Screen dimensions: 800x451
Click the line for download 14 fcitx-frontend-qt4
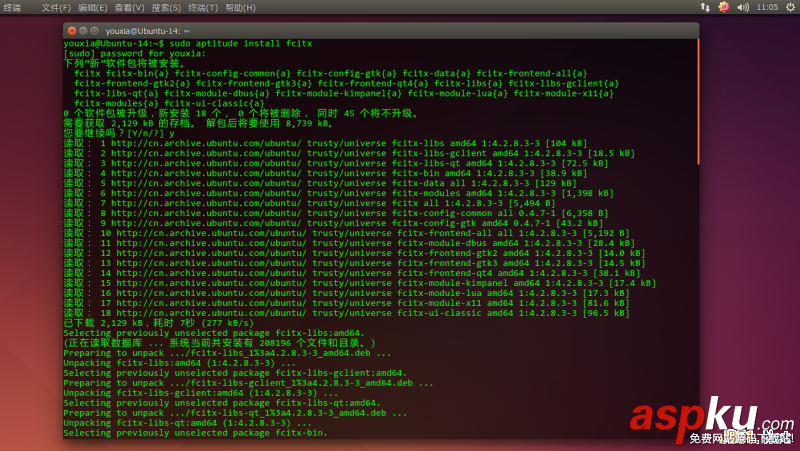pos(352,273)
